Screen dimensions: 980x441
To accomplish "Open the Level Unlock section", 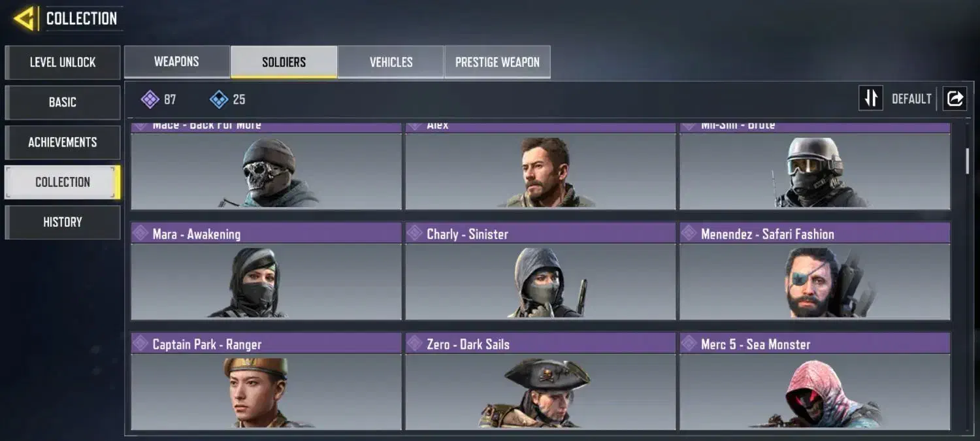I will (63, 63).
